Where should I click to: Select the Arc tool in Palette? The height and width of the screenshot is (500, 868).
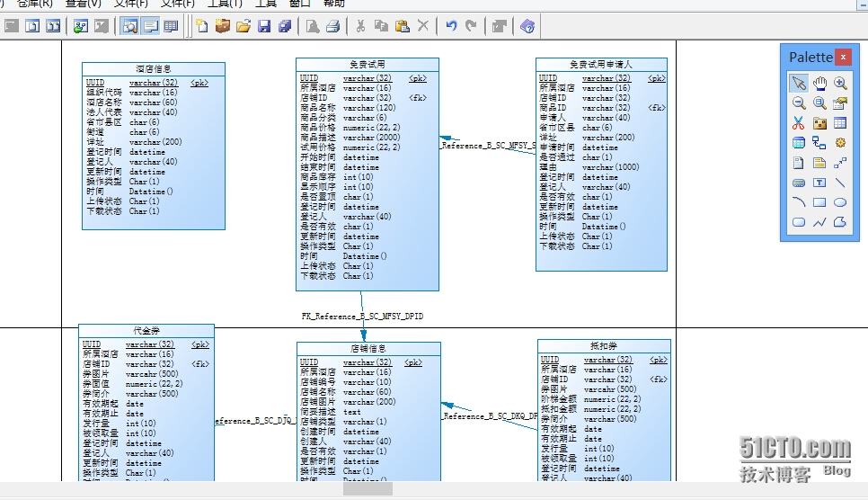(x=798, y=202)
